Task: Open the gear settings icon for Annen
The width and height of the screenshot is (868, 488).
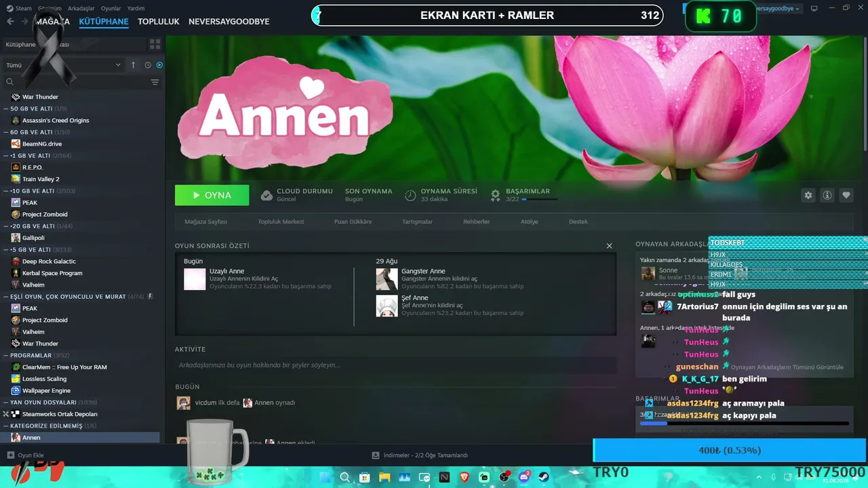Action: (x=808, y=195)
